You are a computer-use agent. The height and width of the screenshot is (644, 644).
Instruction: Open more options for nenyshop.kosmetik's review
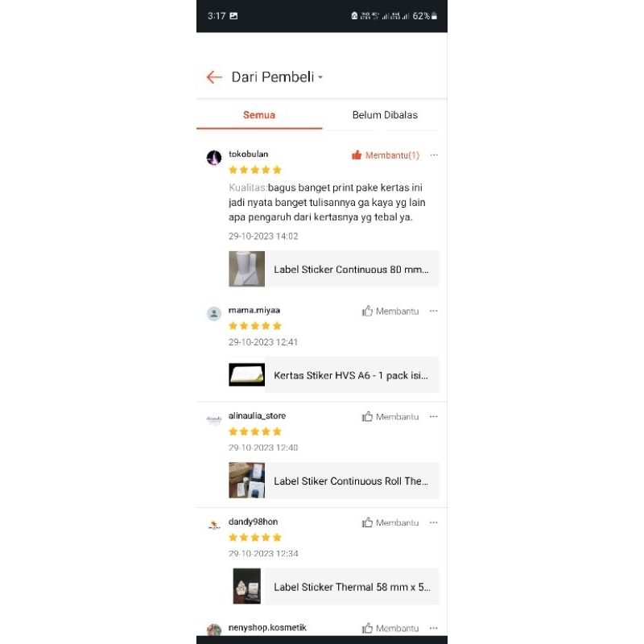click(434, 628)
